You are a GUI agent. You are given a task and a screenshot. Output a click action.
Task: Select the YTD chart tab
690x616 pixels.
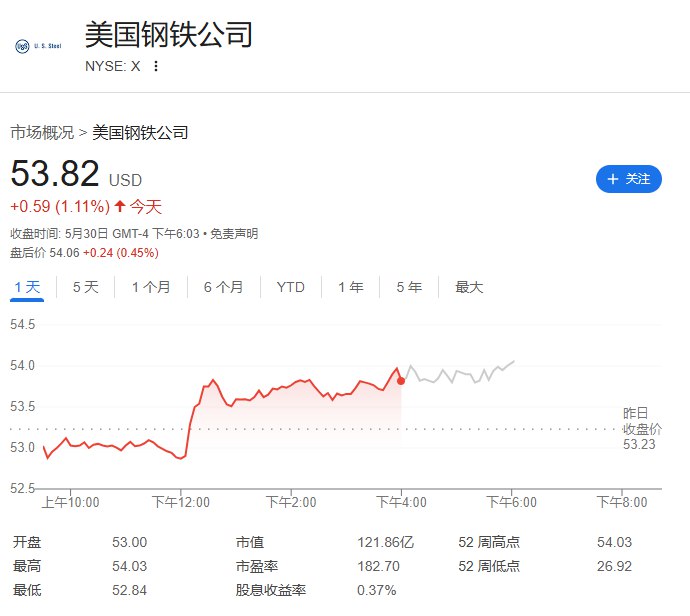(x=290, y=287)
